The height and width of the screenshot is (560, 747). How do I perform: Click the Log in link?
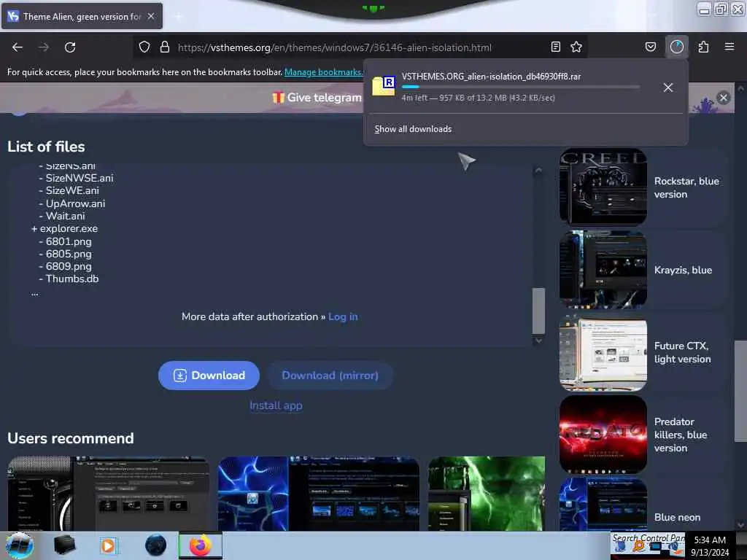tap(343, 316)
